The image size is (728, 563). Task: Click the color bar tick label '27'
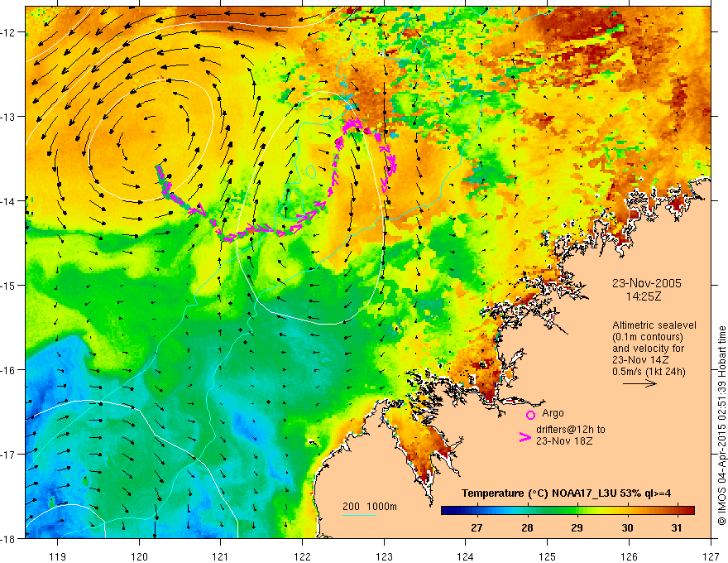coord(477,527)
